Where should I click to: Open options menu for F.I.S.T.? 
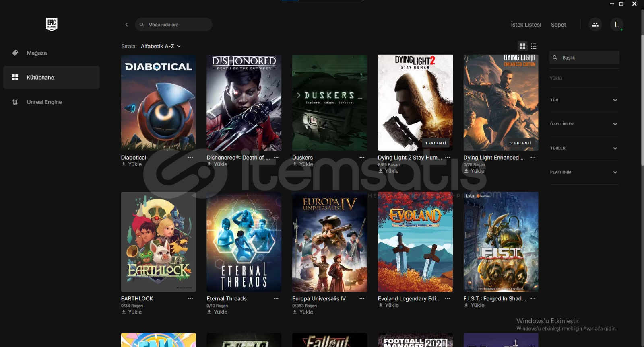point(533,298)
